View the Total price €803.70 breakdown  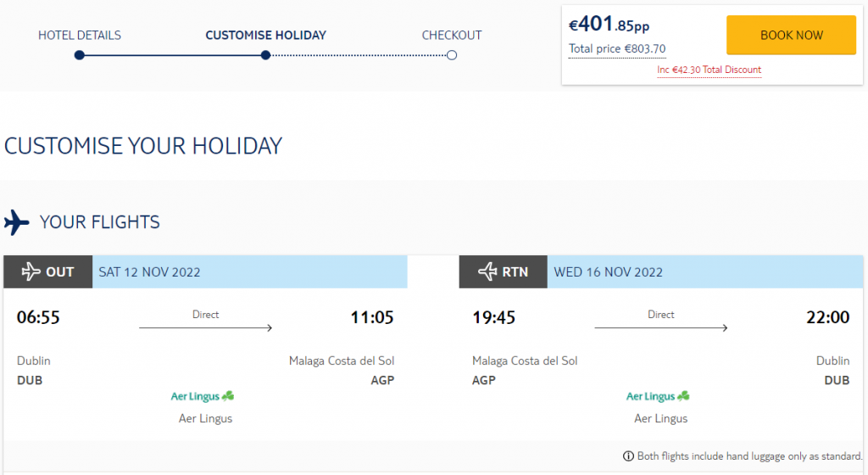point(617,48)
